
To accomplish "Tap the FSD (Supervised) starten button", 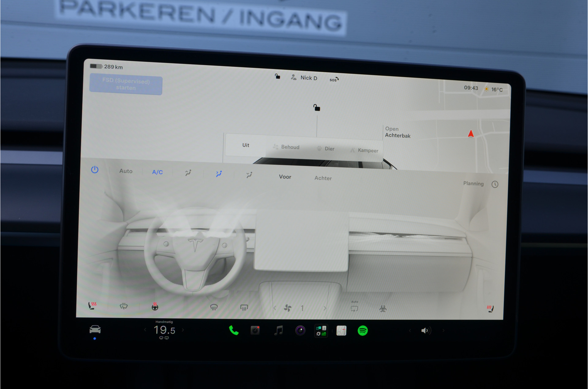I will (126, 84).
